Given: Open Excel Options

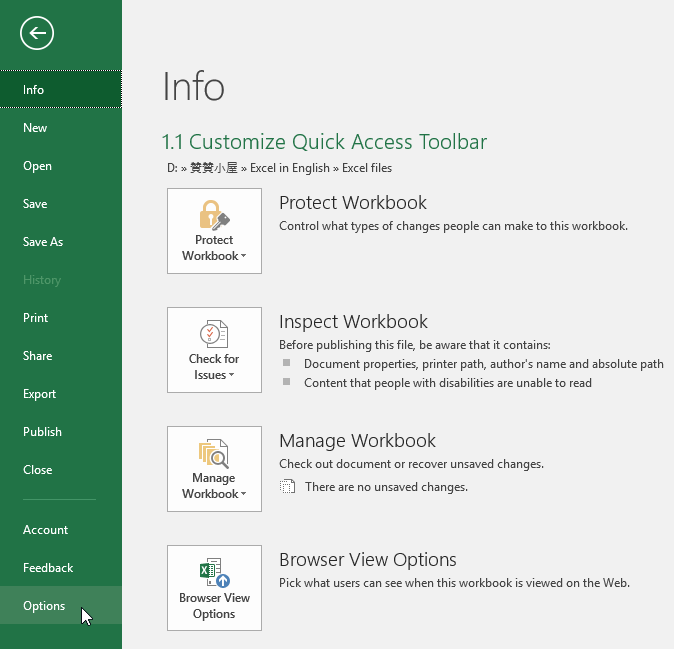Looking at the screenshot, I should 61,605.
